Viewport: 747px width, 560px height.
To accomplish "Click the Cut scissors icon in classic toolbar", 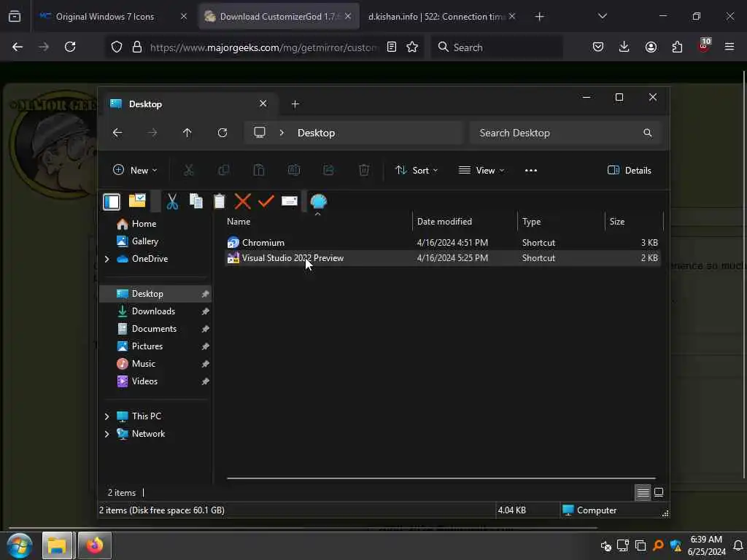I will 172,201.
